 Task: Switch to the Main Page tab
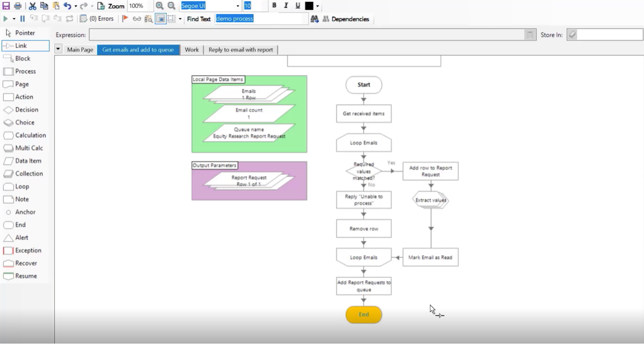(80, 50)
